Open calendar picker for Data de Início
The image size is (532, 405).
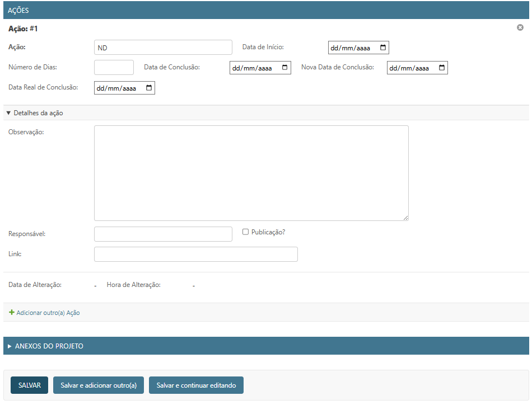tap(382, 48)
